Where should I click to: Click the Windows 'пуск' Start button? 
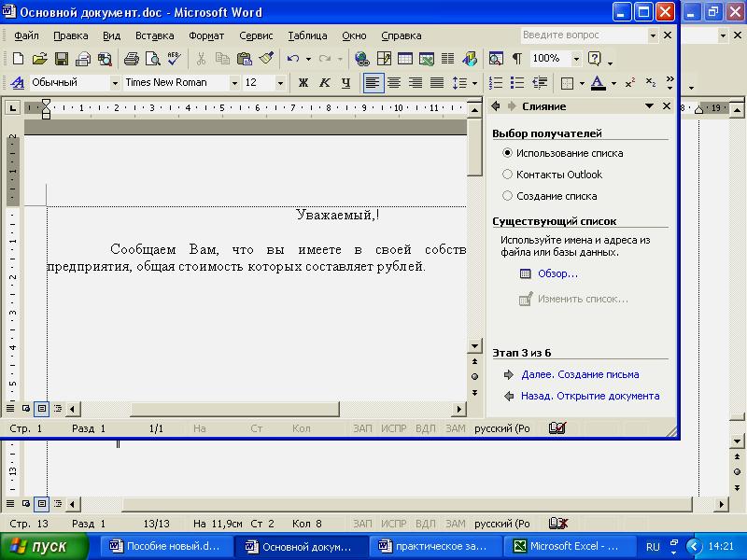coord(44,546)
